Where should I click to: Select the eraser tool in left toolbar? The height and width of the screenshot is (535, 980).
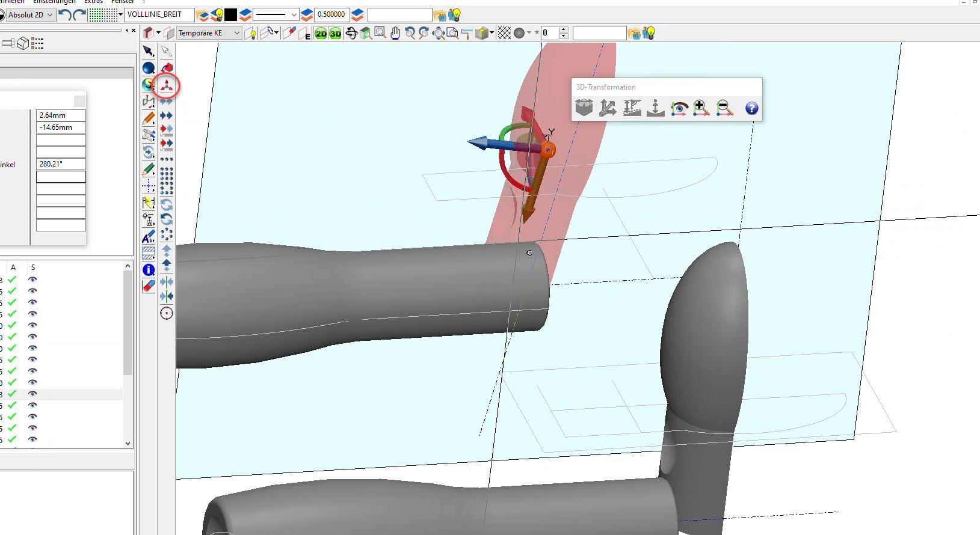click(x=149, y=287)
